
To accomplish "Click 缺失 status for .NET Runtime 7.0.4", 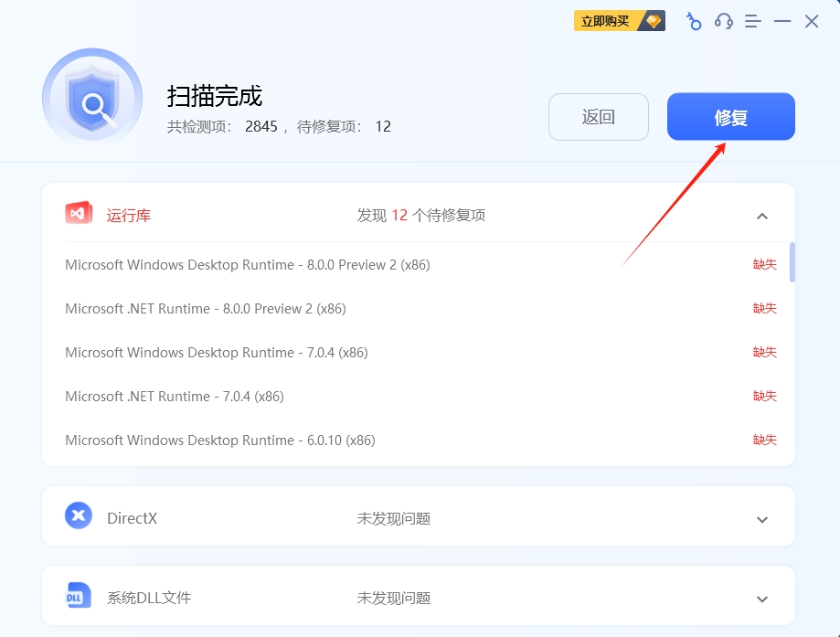I will (764, 396).
